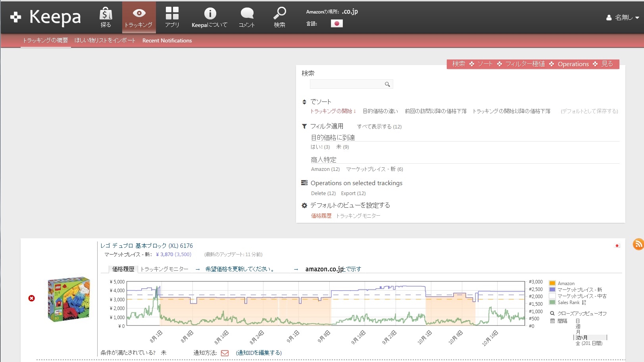Sort by トラッキングの開始 descending
Viewport: 644px width, 362px height.
[333, 111]
